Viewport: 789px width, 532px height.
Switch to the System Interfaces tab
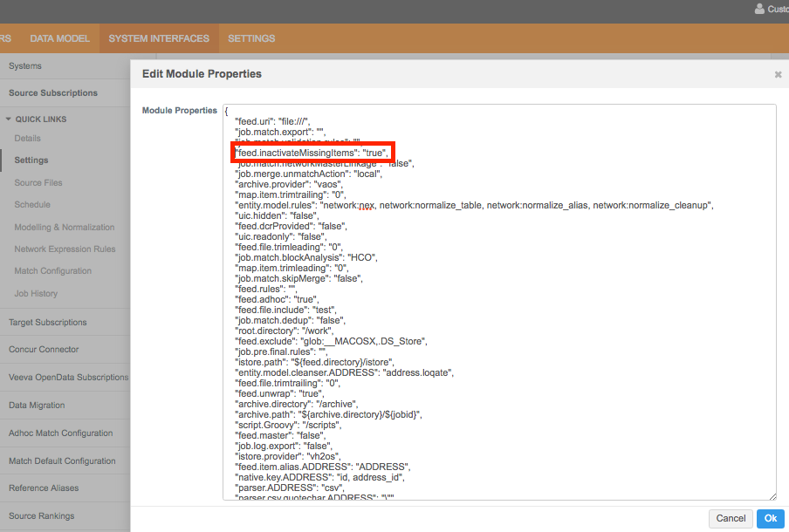pos(159,38)
